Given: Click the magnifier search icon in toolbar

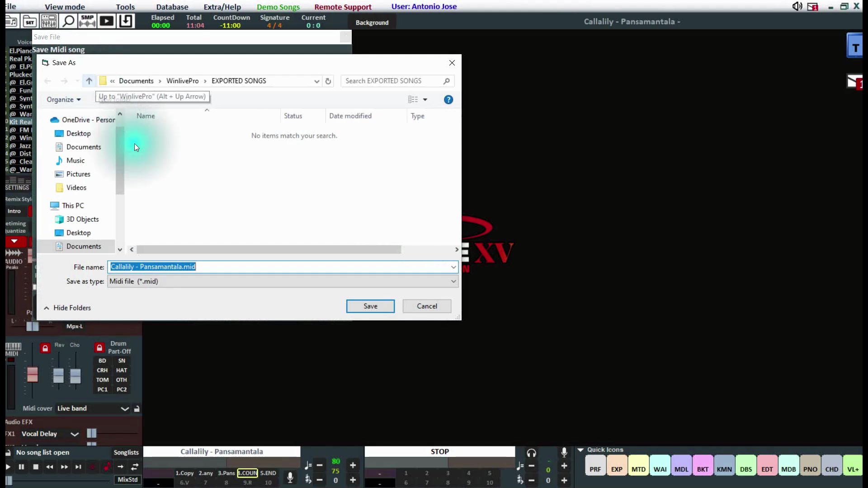Looking at the screenshot, I should point(68,21).
